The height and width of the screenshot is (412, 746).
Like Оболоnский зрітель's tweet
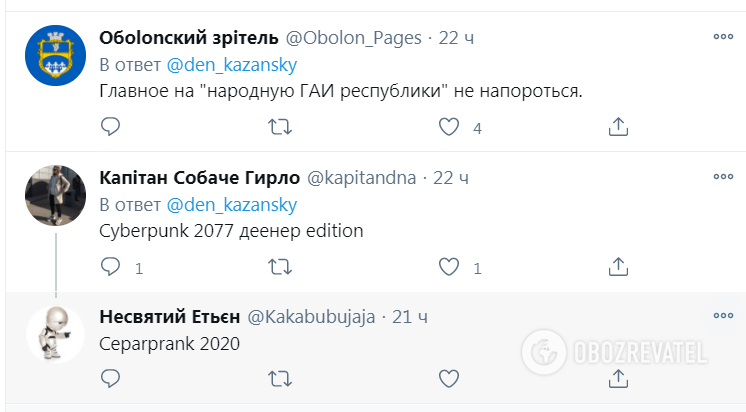click(x=450, y=127)
